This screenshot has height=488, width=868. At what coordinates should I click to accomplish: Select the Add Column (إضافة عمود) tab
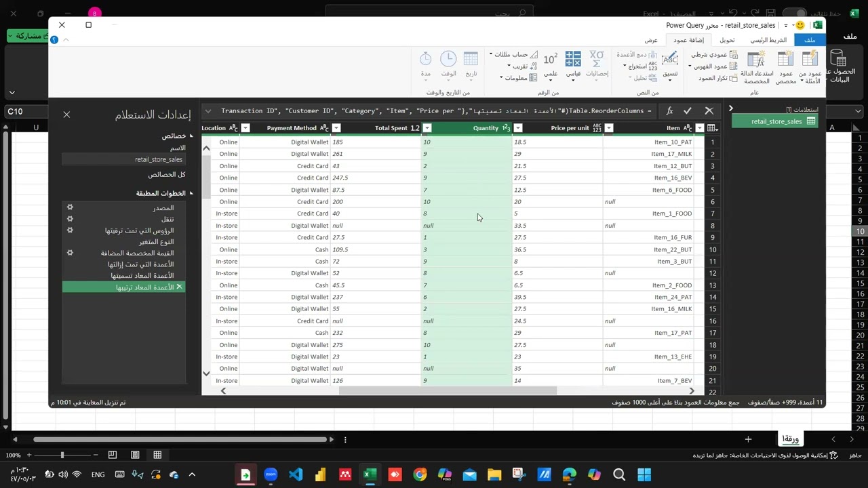click(x=688, y=40)
